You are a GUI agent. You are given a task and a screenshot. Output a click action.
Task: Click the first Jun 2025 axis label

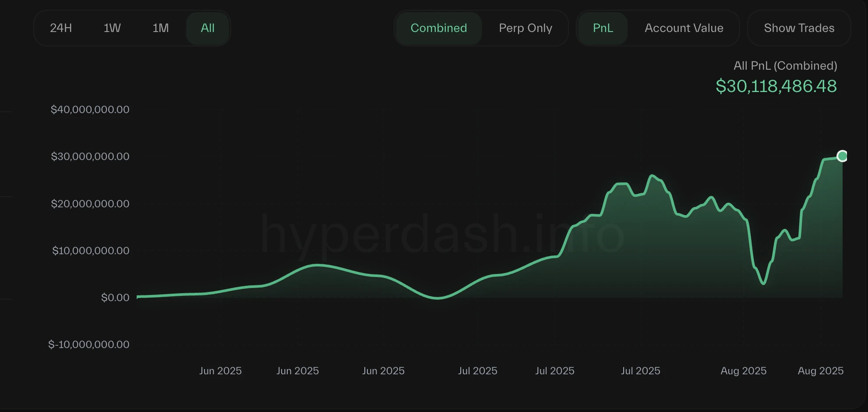[x=220, y=371]
